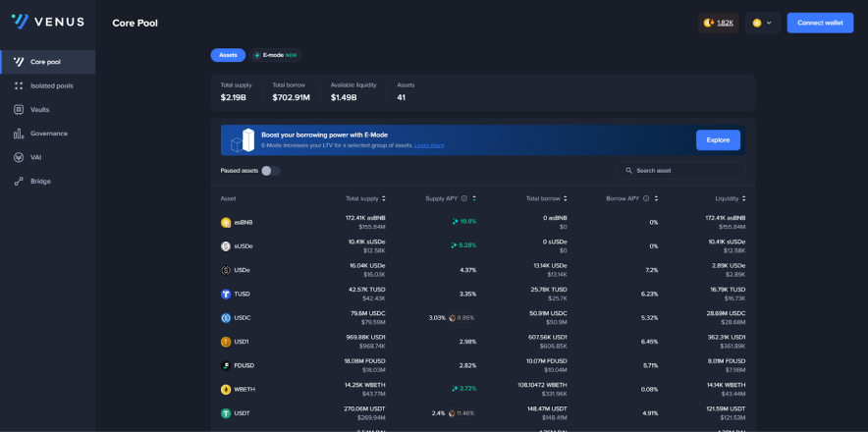Switch to the E-mode tab
Viewport: 868px width, 432px height.
[275, 56]
